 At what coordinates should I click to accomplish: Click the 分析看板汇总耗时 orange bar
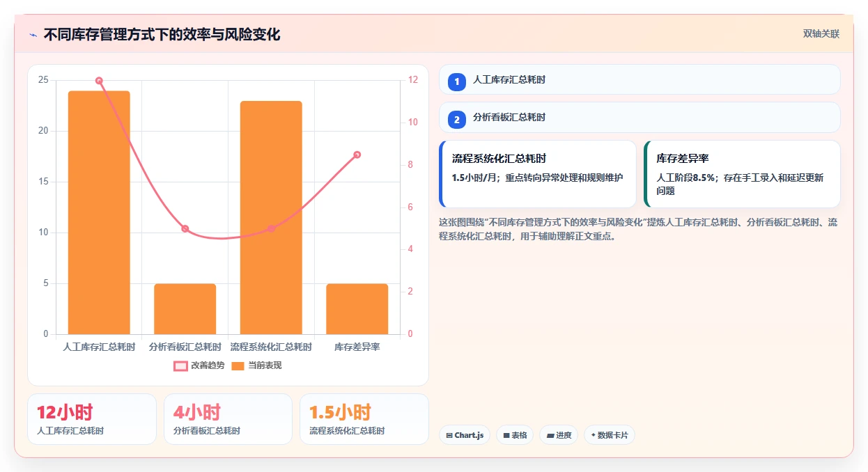[x=185, y=309]
